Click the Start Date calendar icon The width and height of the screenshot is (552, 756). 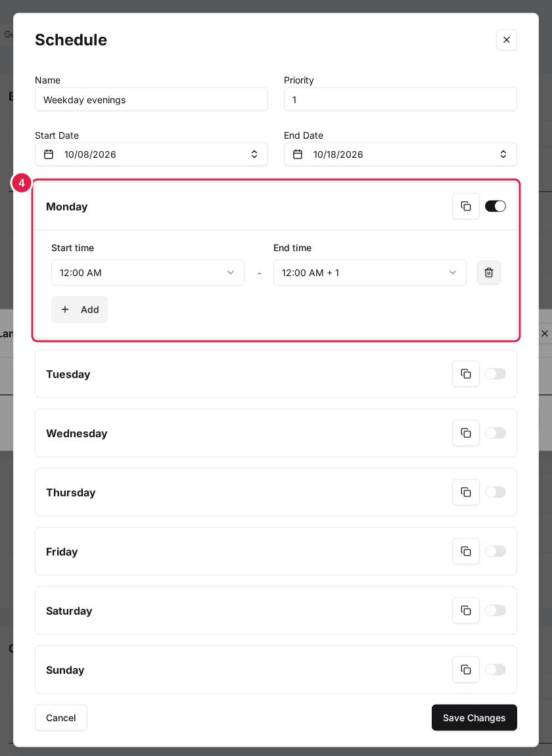point(49,154)
